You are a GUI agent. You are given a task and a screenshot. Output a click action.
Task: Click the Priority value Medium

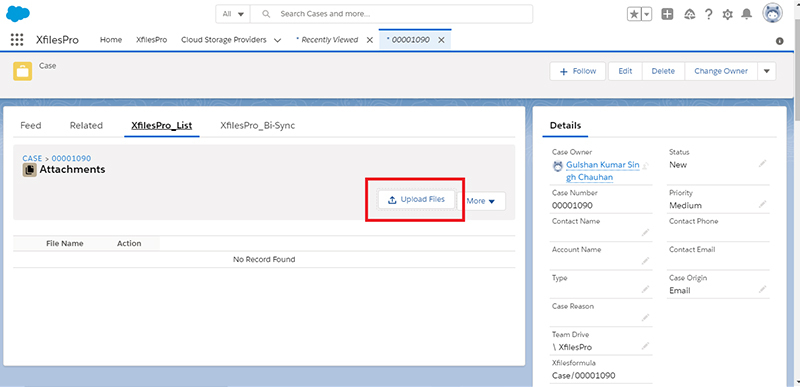(685, 205)
